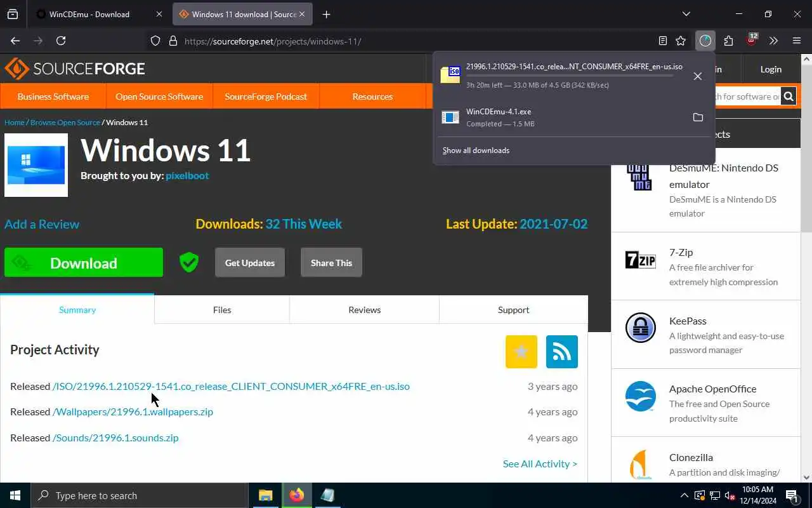This screenshot has width=812, height=508.
Task: Click the green security shield check icon
Action: pyautogui.click(x=189, y=262)
